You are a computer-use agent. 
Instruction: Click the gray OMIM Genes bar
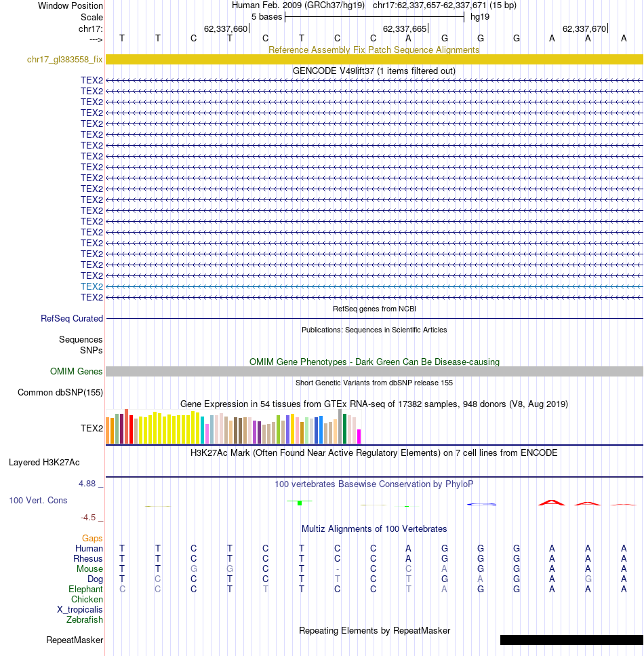click(x=374, y=372)
